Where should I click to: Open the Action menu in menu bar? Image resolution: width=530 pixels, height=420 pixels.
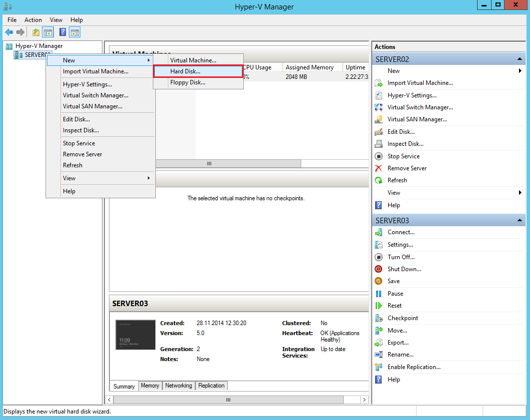pos(33,20)
